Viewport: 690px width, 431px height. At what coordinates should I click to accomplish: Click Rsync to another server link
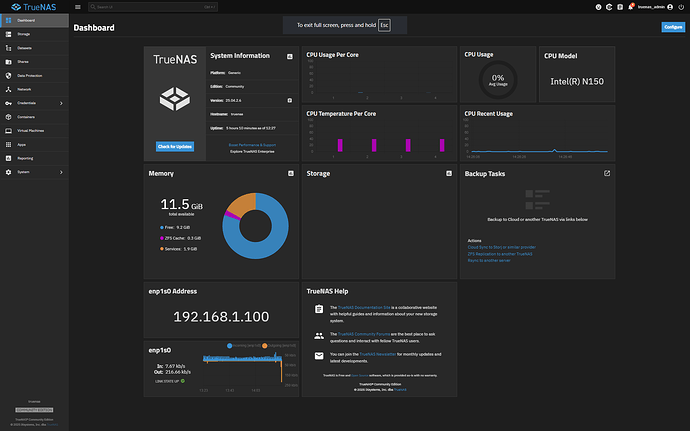(x=489, y=261)
